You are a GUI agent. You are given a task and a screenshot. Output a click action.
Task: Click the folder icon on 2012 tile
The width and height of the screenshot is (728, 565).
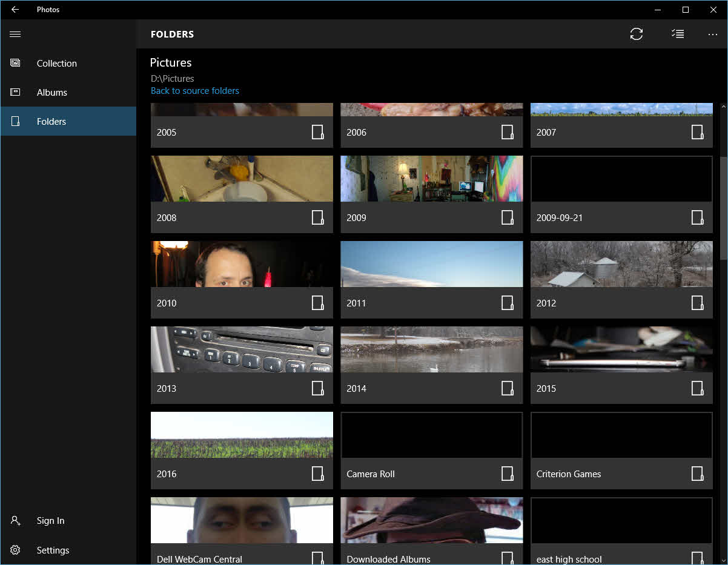coord(697,303)
